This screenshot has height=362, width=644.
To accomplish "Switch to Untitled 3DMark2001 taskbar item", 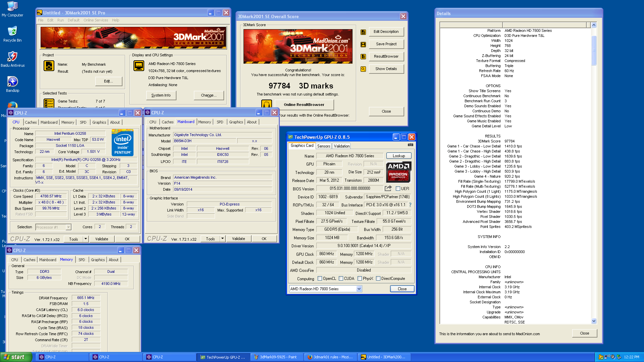I will click(384, 357).
